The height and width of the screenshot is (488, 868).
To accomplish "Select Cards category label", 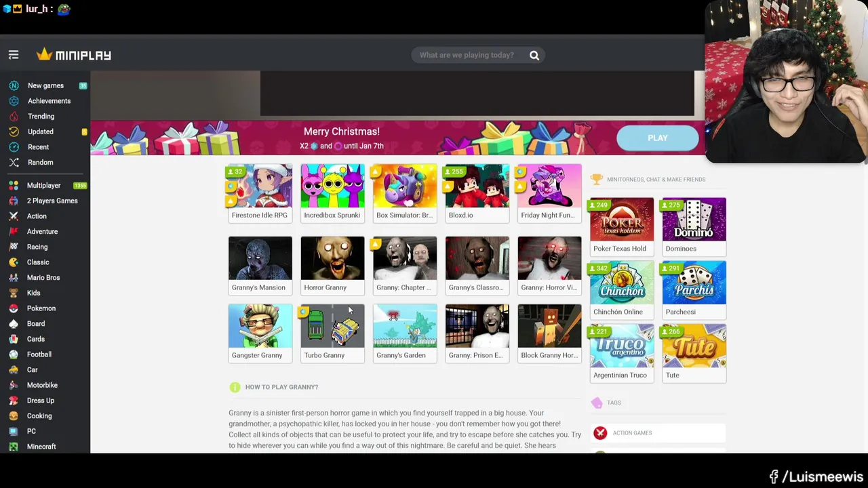I will pyautogui.click(x=36, y=339).
